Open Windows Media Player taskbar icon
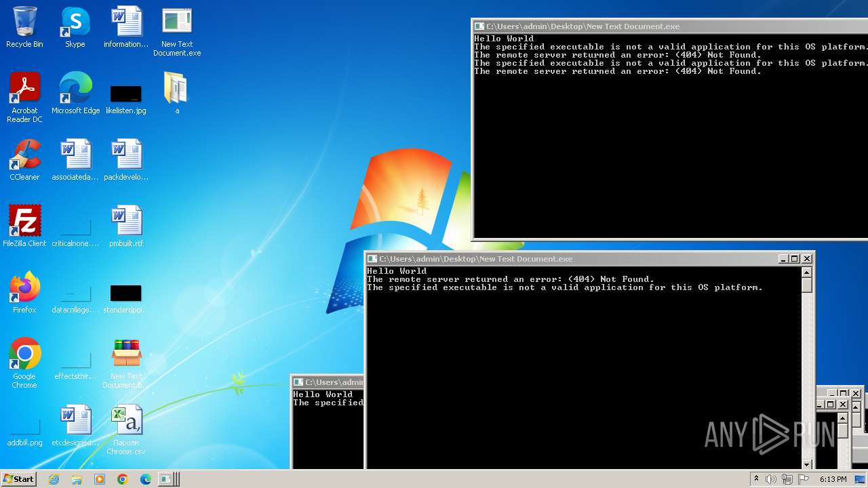 tap(100, 479)
